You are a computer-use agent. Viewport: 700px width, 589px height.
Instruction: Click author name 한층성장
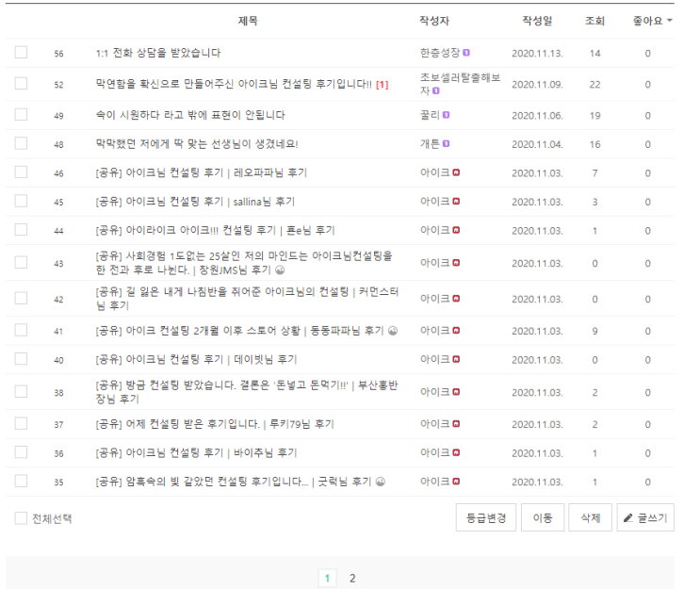pyautogui.click(x=440, y=53)
